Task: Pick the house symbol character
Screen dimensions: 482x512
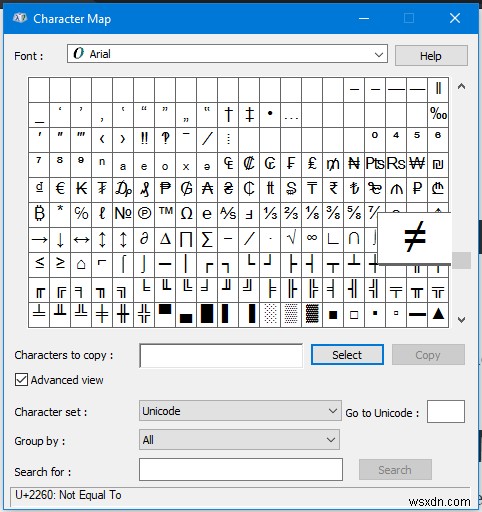Action: [x=81, y=265]
